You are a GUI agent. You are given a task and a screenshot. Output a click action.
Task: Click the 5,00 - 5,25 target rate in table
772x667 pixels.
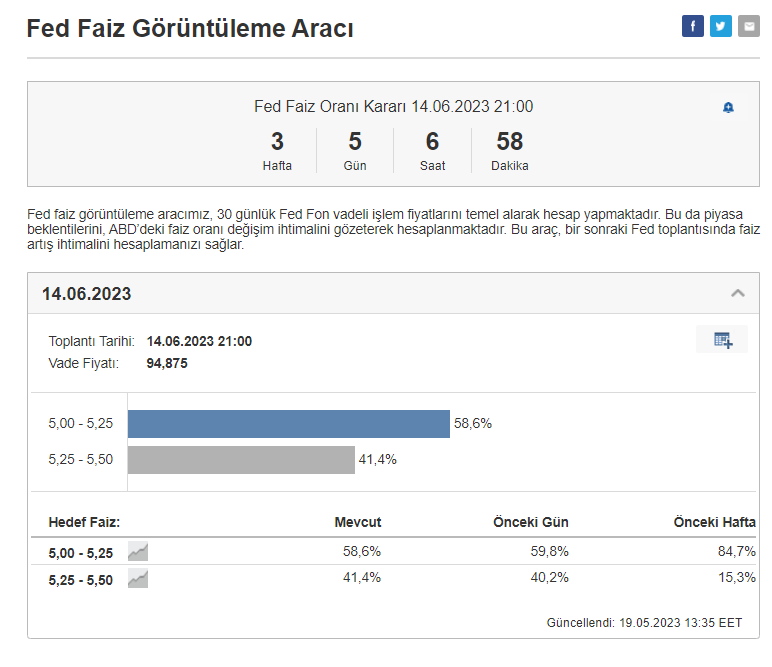tap(81, 552)
